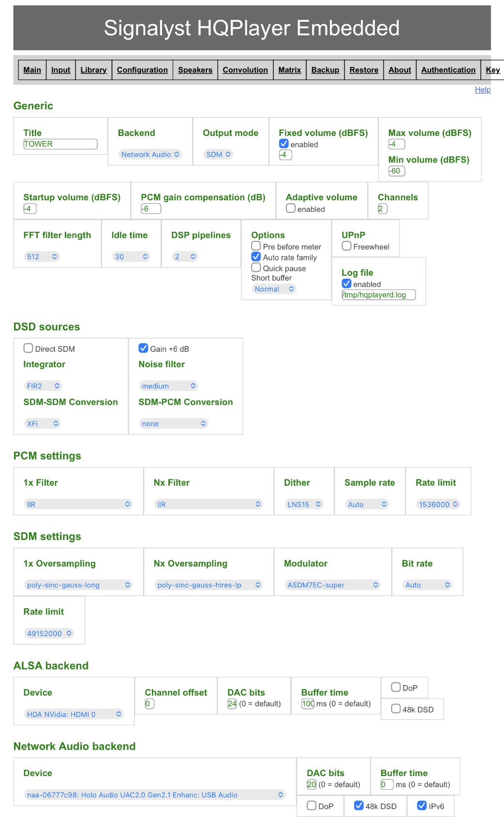Toggle the Log file enabled checkbox

(x=346, y=284)
